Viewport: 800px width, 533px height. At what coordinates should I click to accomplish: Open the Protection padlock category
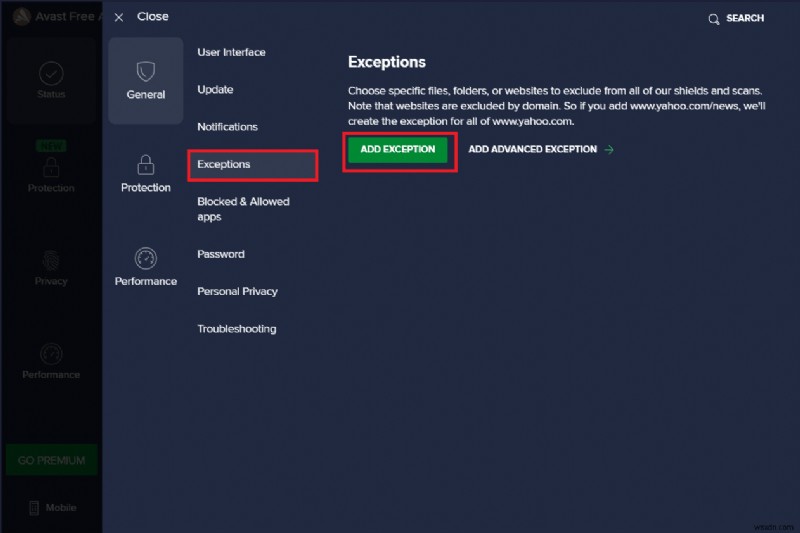click(x=146, y=165)
